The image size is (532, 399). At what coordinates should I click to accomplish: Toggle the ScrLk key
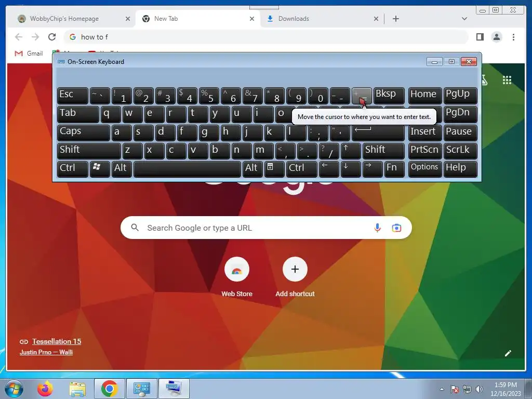(x=460, y=151)
